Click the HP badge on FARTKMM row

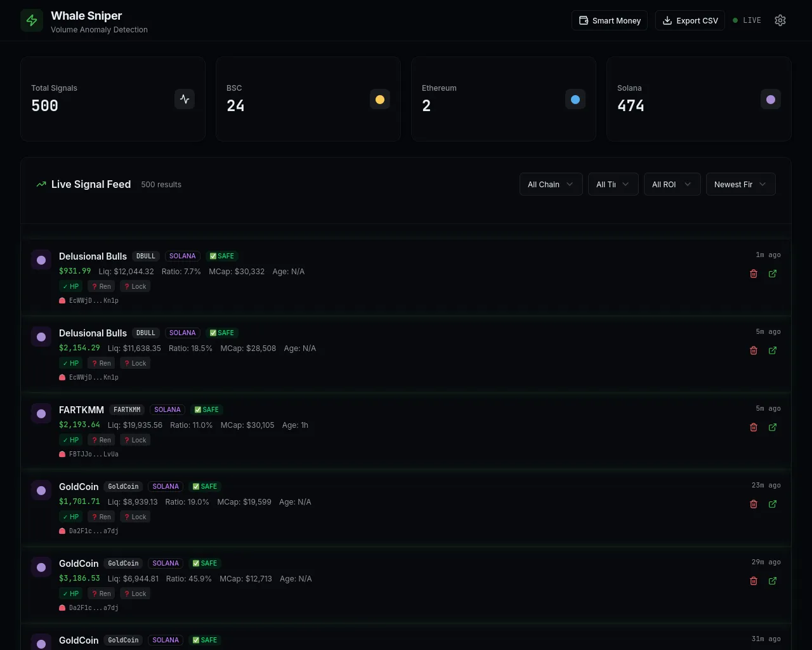coord(71,440)
